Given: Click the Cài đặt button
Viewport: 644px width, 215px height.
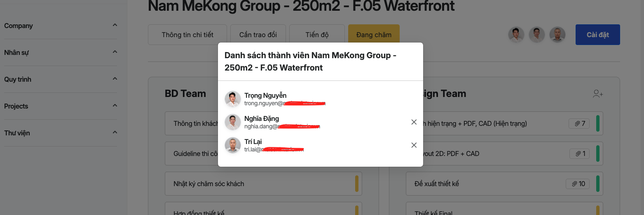Looking at the screenshot, I should (597, 35).
